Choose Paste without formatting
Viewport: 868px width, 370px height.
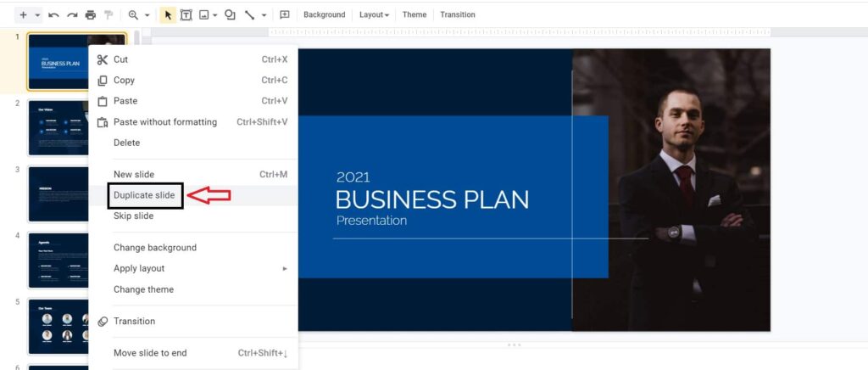[x=193, y=122]
